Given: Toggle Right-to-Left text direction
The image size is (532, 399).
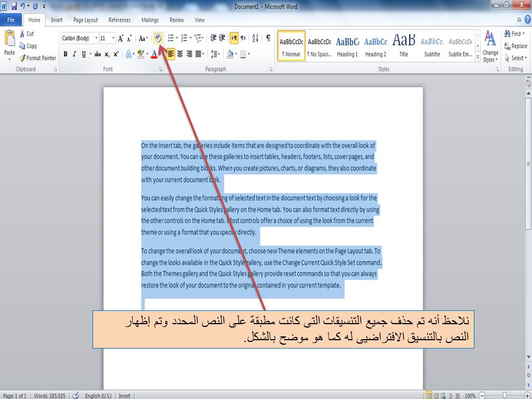Looking at the screenshot, I should click(243, 38).
